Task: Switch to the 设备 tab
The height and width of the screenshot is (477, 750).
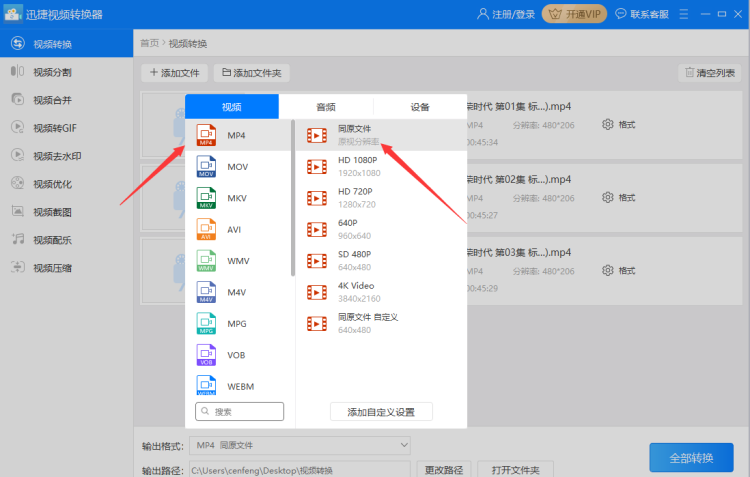Action: [420, 107]
